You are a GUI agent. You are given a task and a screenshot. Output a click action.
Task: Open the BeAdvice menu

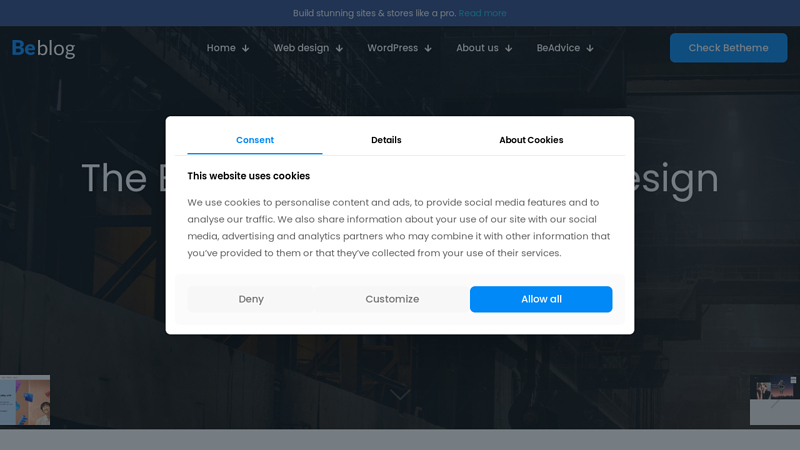coord(558,48)
